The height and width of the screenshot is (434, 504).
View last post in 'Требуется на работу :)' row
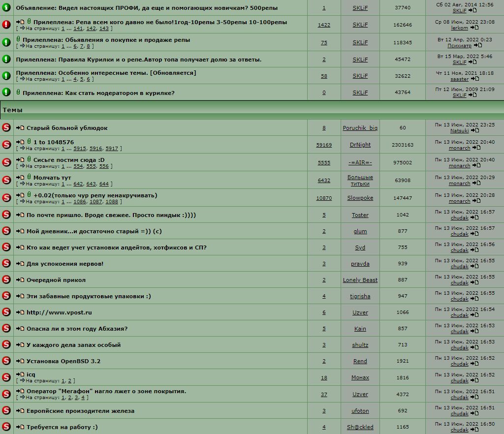474,430
